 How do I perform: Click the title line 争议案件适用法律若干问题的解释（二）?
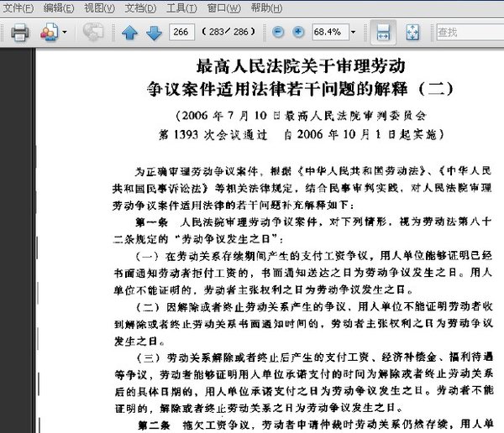300,89
